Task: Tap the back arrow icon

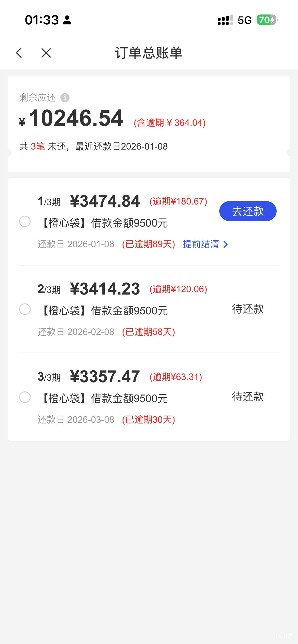Action: 19,53
